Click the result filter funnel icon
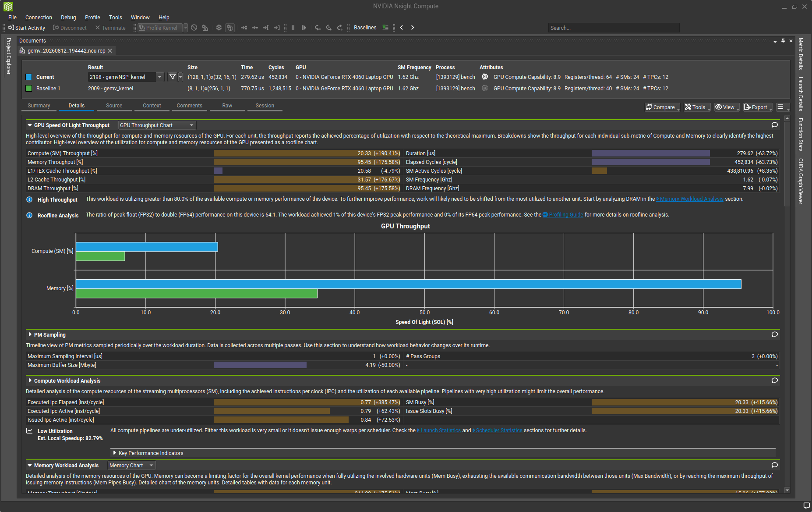 tap(173, 77)
